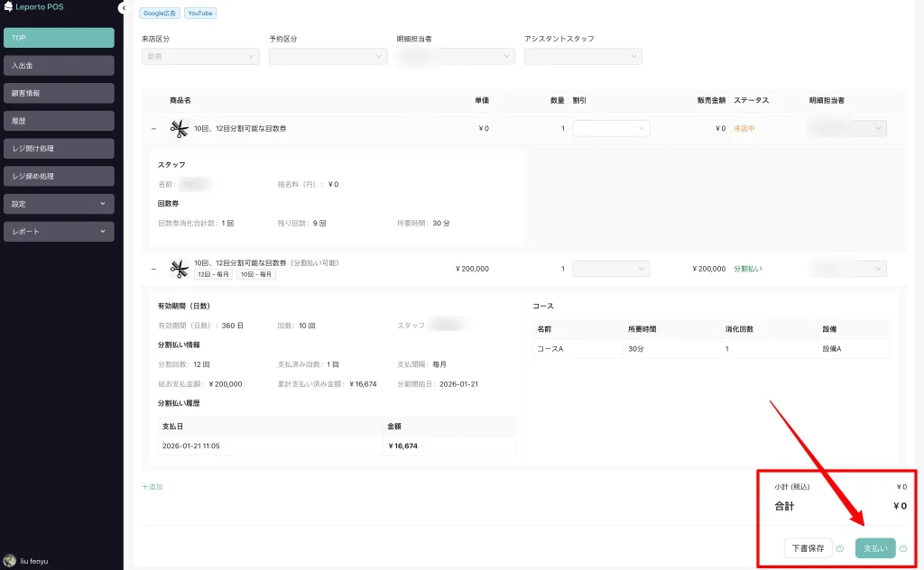Go to 入出金 in the sidebar

pos(59,66)
